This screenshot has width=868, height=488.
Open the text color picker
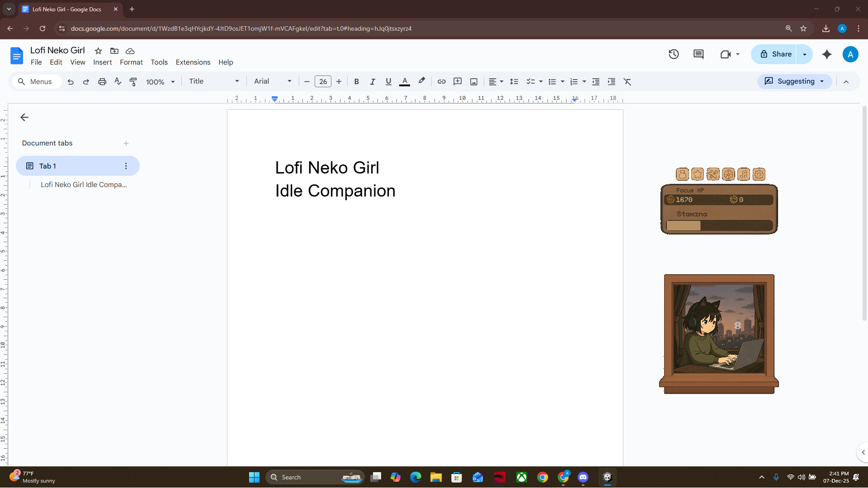coord(405,81)
